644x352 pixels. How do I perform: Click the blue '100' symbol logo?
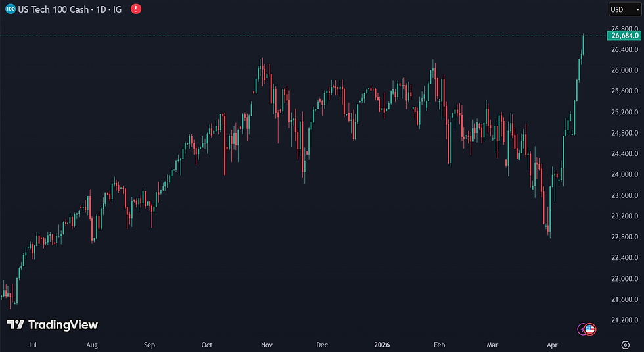[x=11, y=9]
